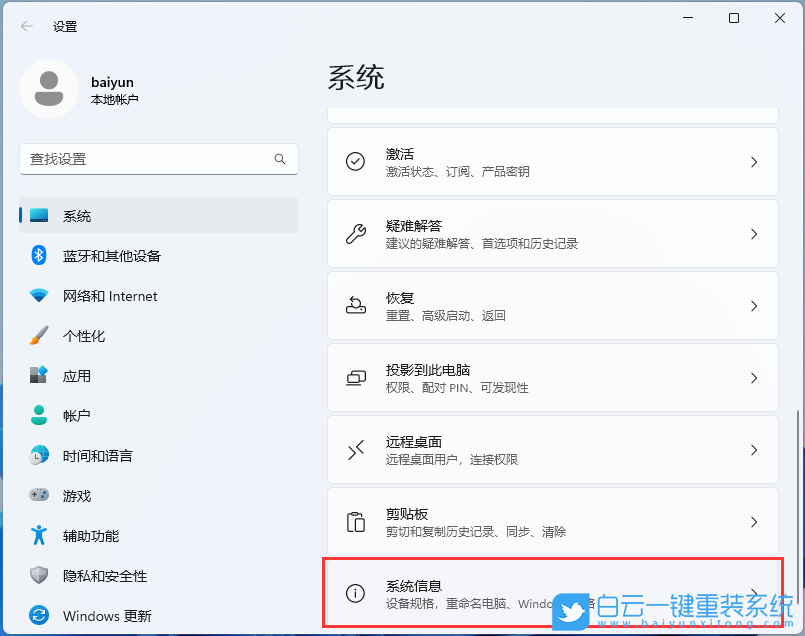Click the 疑难解答 wrench icon
The height and width of the screenshot is (636, 805).
coord(356,233)
